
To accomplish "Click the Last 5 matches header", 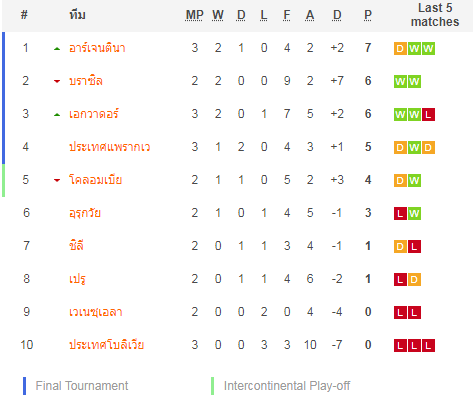I will point(435,15).
